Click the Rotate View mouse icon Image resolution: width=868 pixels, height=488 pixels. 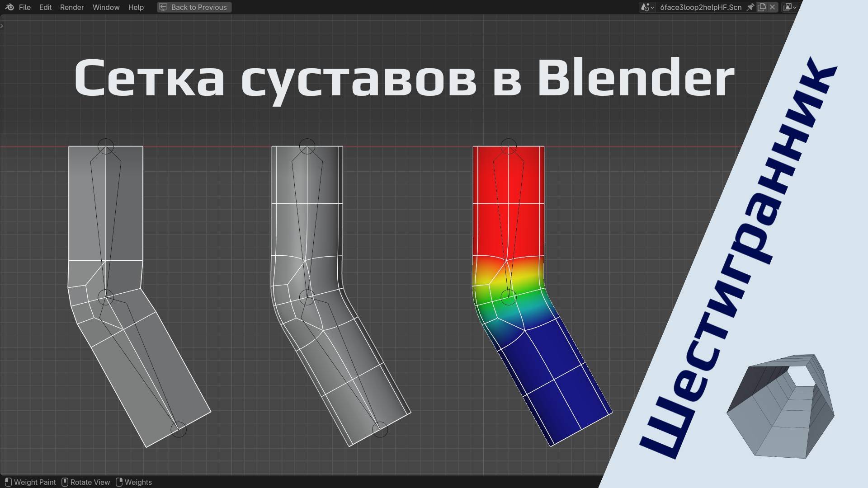coord(65,482)
